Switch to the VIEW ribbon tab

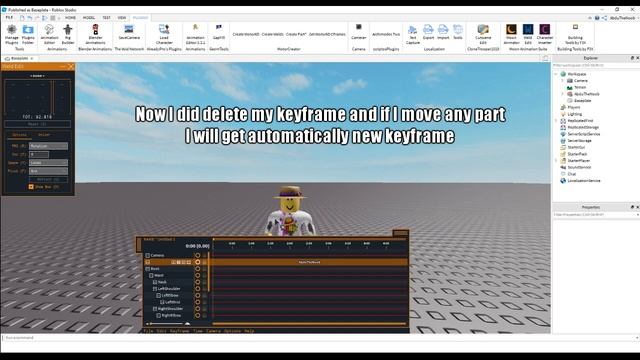(x=122, y=18)
